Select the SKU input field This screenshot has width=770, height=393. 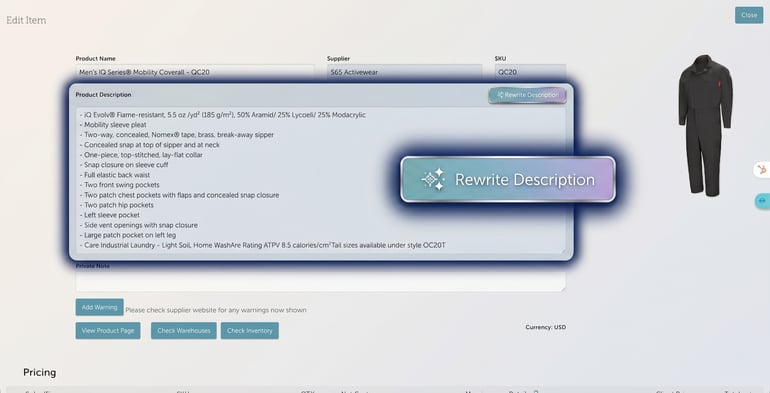pyautogui.click(x=530, y=72)
